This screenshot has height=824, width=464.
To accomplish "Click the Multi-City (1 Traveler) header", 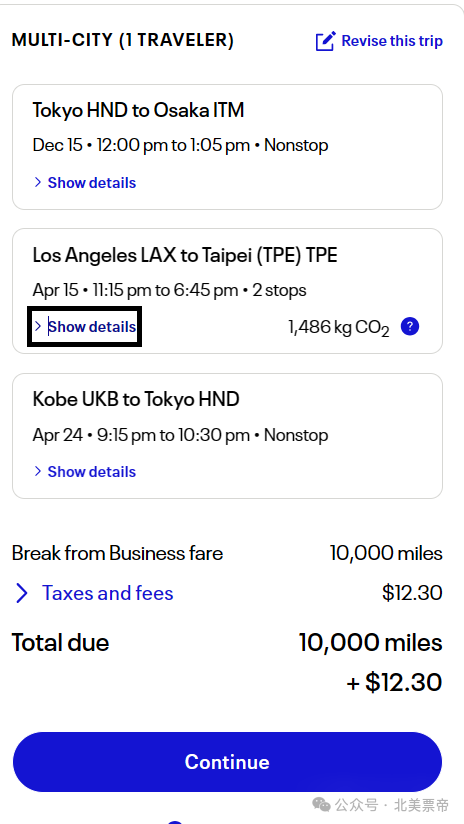I will [123, 40].
